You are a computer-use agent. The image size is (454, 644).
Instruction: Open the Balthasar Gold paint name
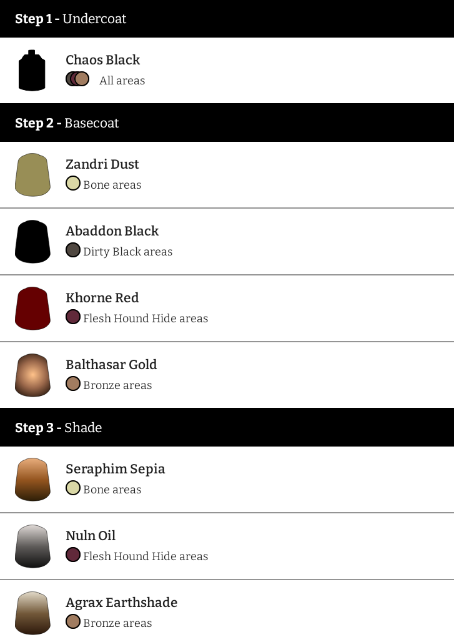pos(111,364)
